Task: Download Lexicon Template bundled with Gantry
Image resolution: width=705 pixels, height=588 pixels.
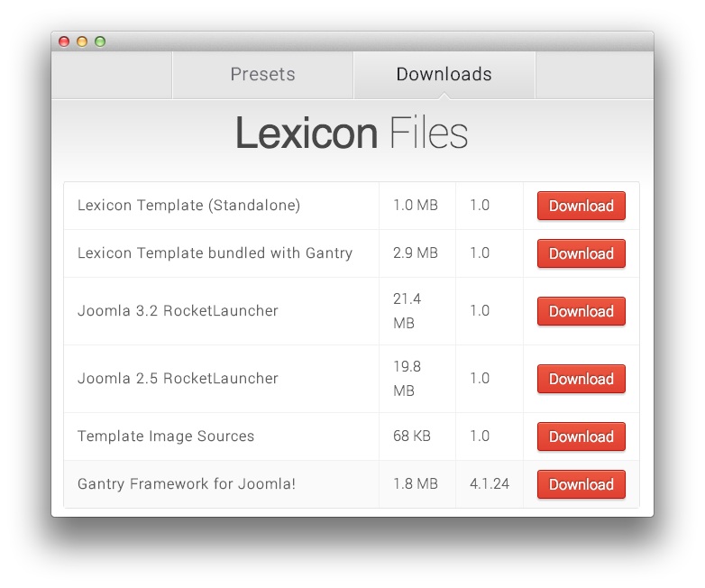Action: point(581,253)
